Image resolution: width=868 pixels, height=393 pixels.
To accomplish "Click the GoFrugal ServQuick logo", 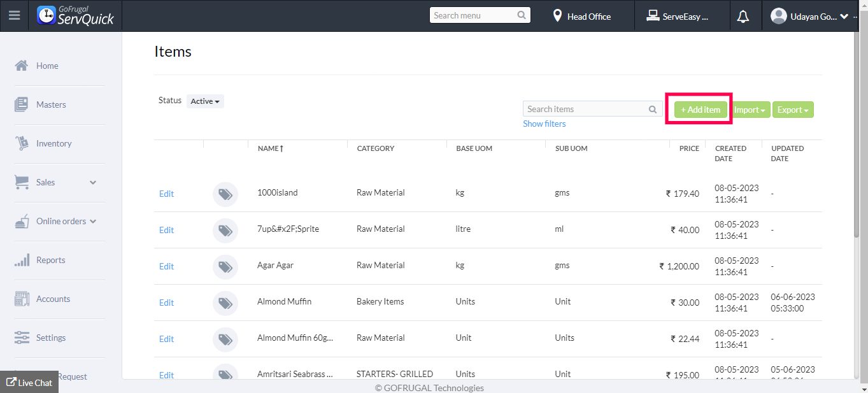I will [75, 16].
